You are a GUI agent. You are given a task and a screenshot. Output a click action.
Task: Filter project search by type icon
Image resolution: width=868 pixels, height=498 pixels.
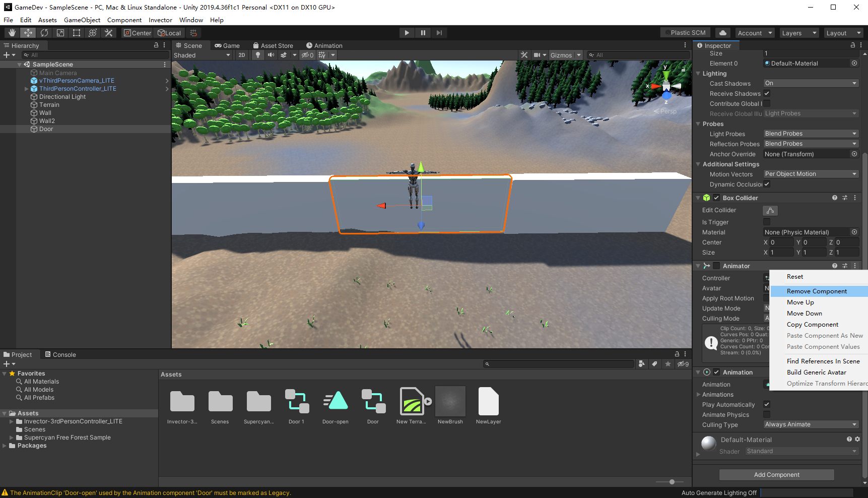click(641, 363)
